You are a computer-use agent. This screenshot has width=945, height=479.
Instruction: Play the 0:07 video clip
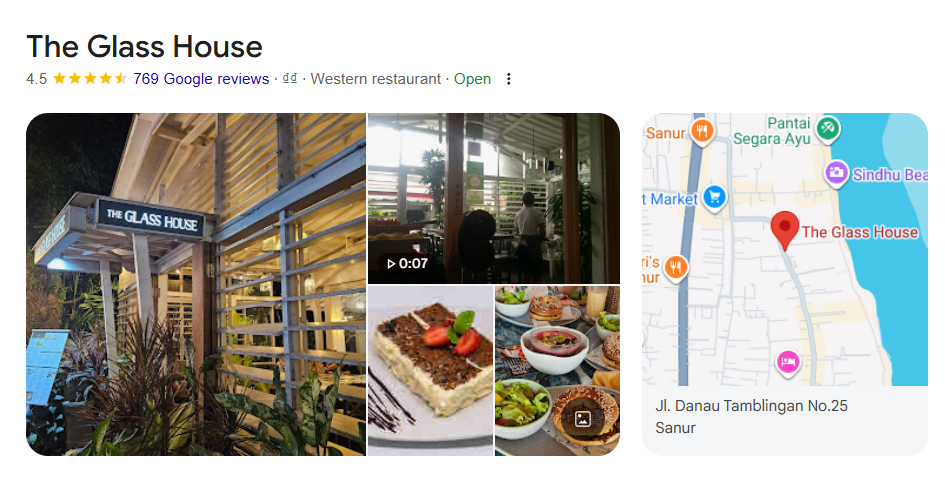click(407, 263)
